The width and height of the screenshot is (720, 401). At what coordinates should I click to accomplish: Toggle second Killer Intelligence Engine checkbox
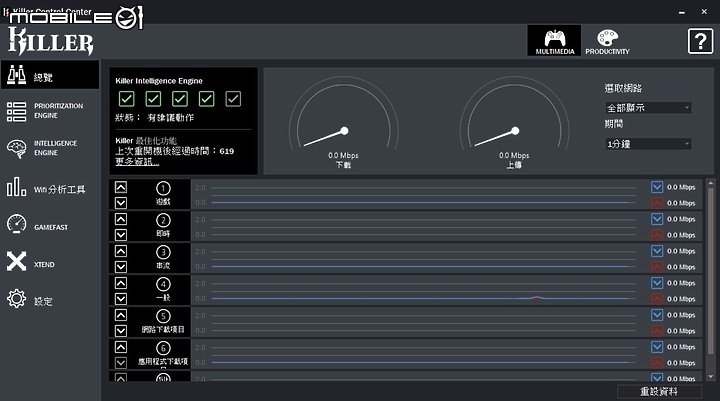[153, 99]
